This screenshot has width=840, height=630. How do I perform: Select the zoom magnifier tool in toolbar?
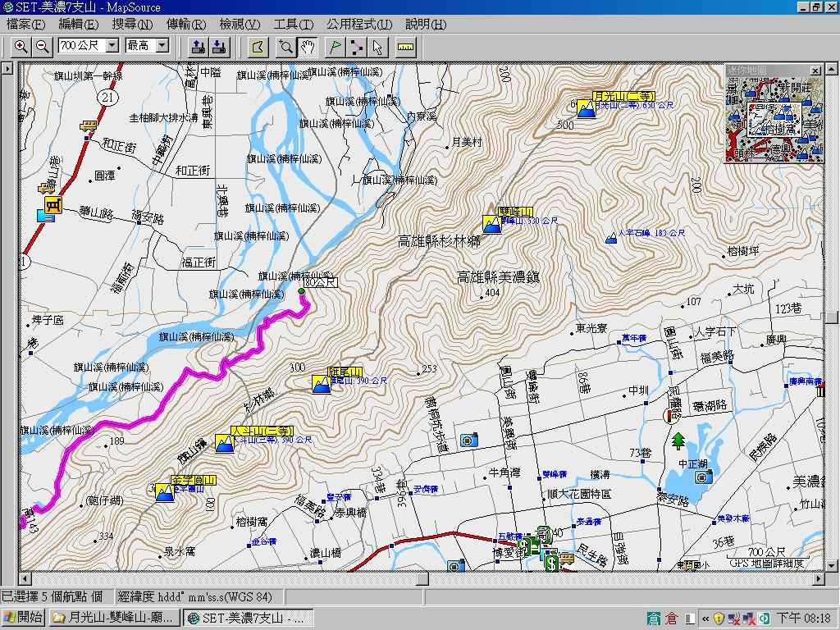(x=285, y=47)
